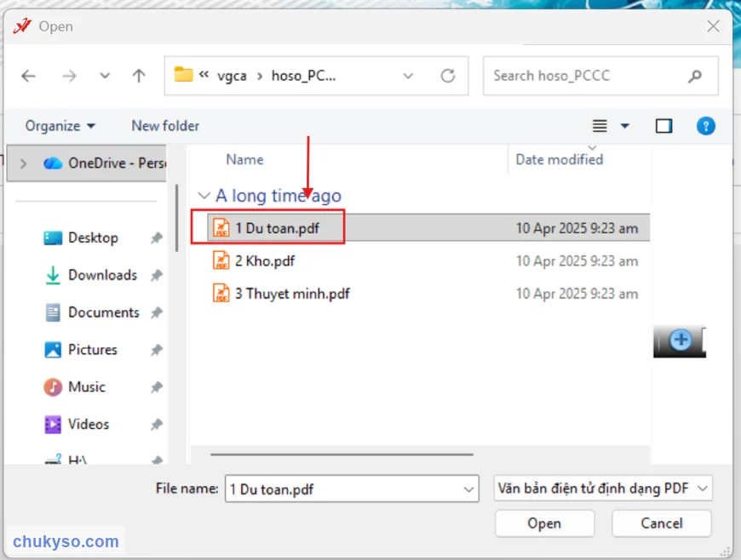
Task: Expand address bar previous locations dropdown
Action: tap(408, 76)
